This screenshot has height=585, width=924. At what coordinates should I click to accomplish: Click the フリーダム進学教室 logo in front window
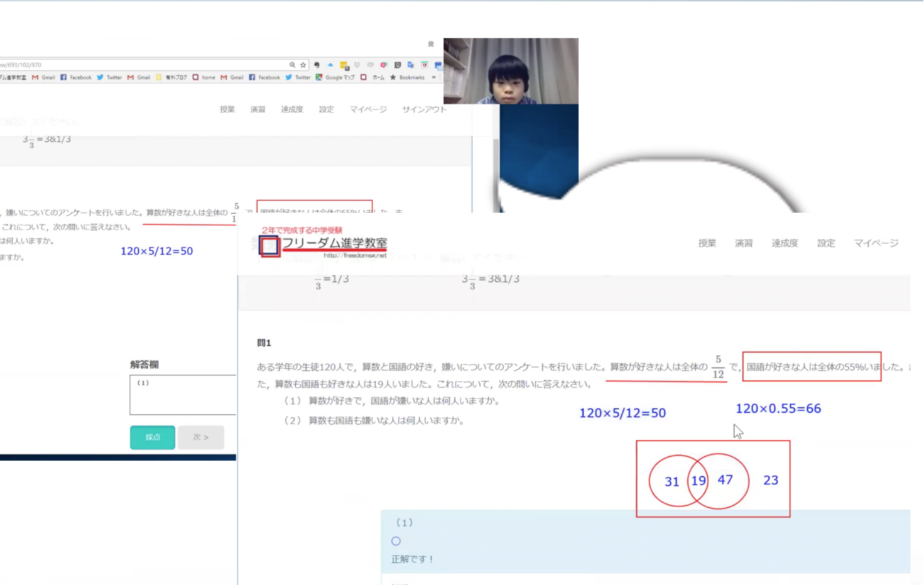point(324,244)
